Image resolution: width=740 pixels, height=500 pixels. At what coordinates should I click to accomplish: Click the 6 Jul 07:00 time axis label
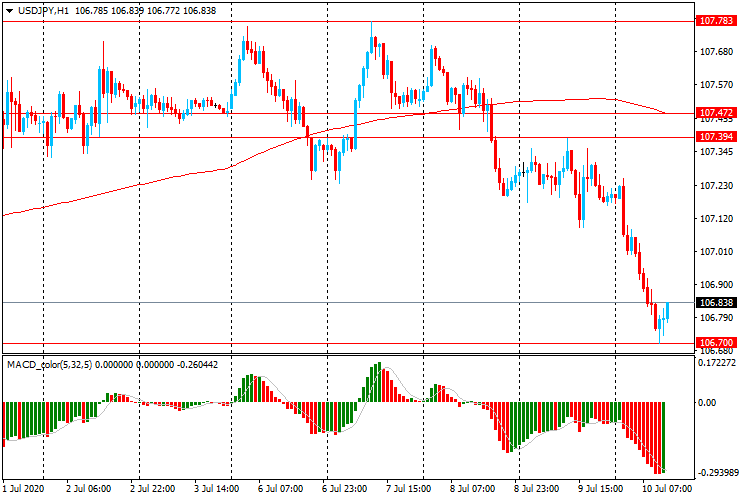[280, 491]
